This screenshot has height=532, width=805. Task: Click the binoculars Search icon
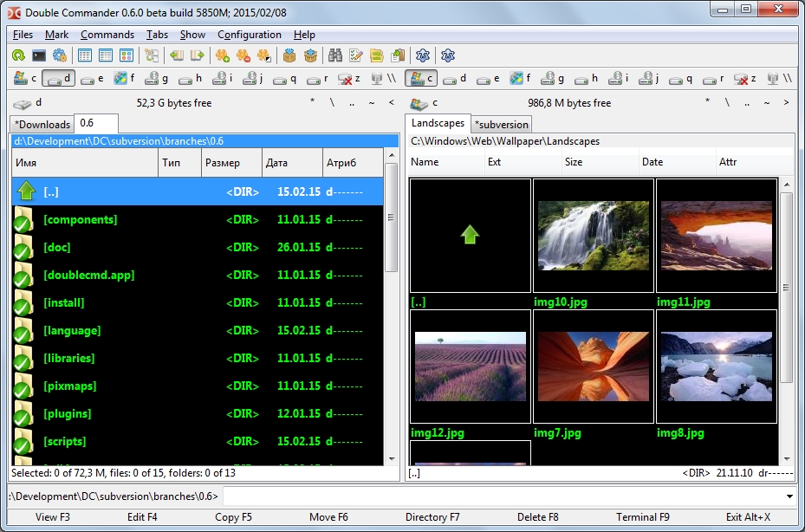tap(335, 55)
